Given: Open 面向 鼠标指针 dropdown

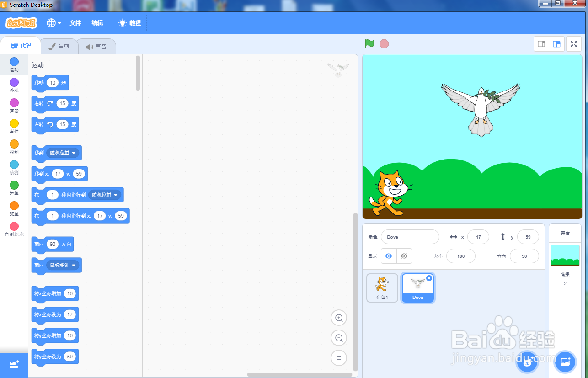Looking at the screenshot, I should tap(63, 265).
